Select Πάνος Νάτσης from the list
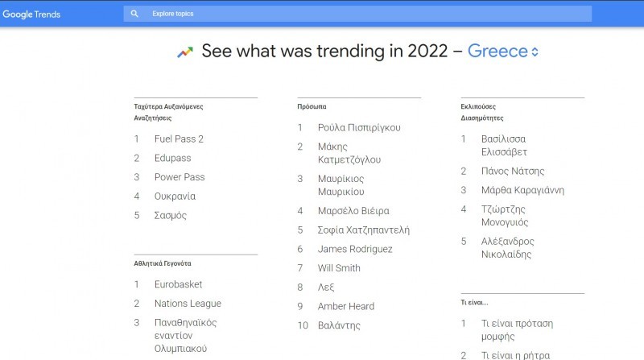Screen dimensions: 644x360 click(512, 171)
